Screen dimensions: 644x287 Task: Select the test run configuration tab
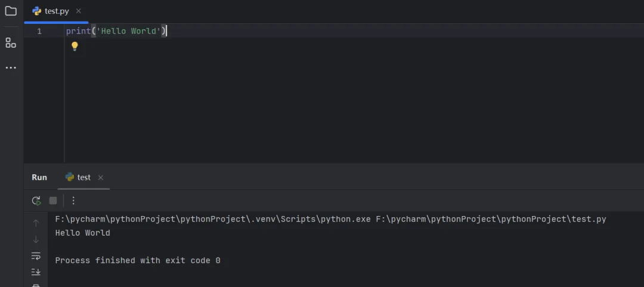tap(83, 177)
